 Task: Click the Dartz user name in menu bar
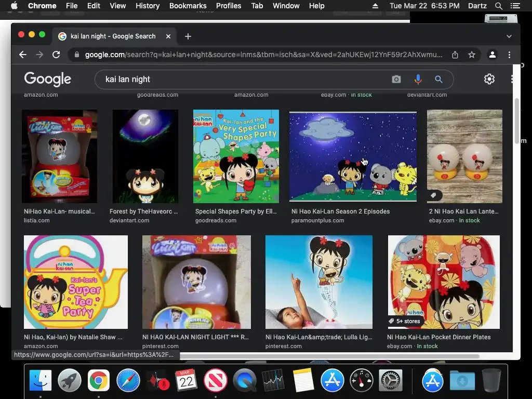point(477,6)
